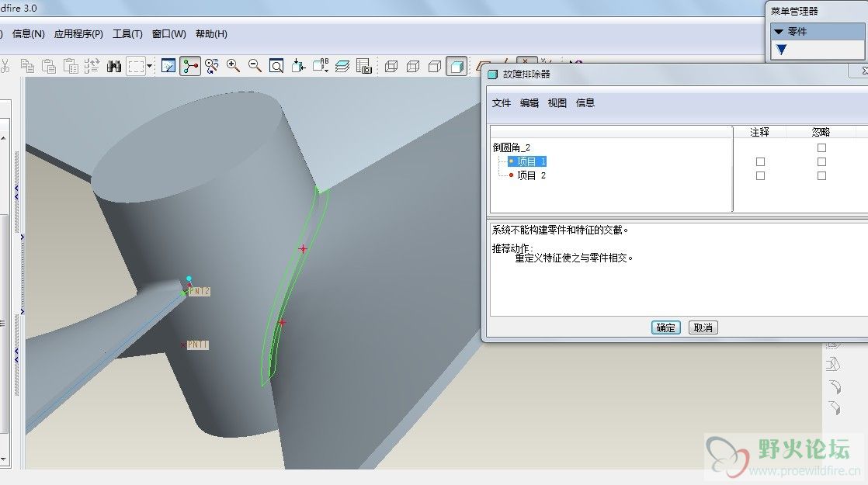Open the Saved View List icon
Image resolution: width=868 pixels, height=485 pixels.
(x=321, y=67)
